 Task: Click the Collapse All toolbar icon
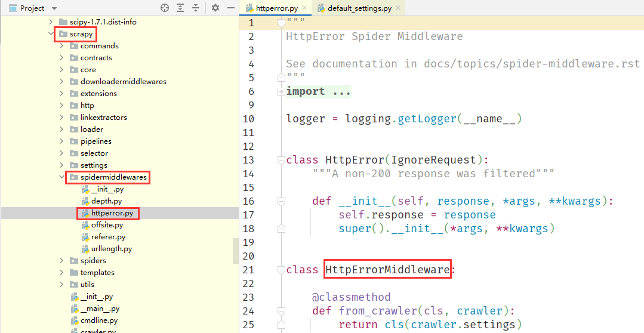tap(196, 8)
